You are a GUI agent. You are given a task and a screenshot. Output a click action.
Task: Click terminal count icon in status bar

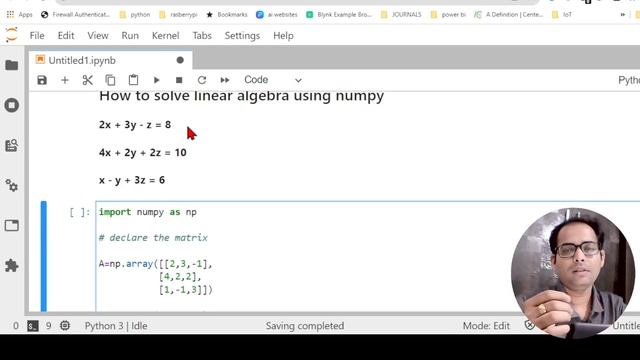[x=33, y=326]
